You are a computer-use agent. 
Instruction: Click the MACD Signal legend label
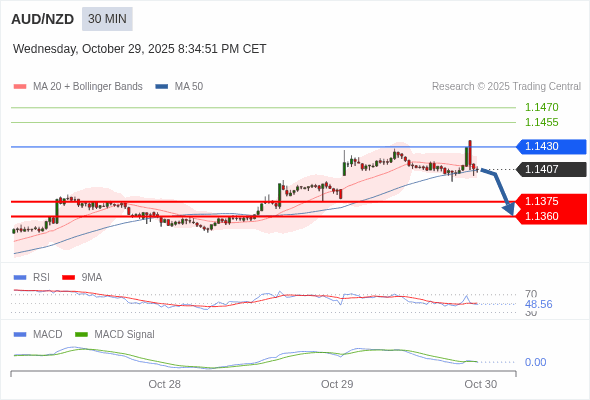click(125, 335)
